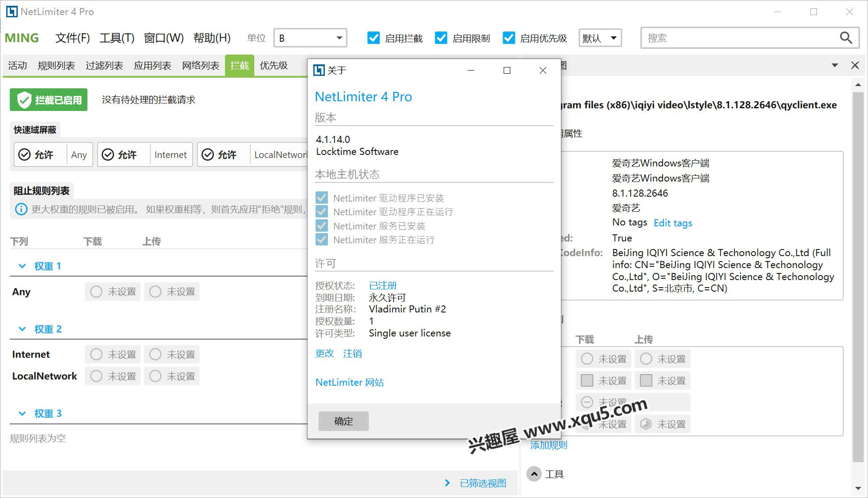Click the 添加规则 link
The width and height of the screenshot is (868, 498).
(549, 445)
